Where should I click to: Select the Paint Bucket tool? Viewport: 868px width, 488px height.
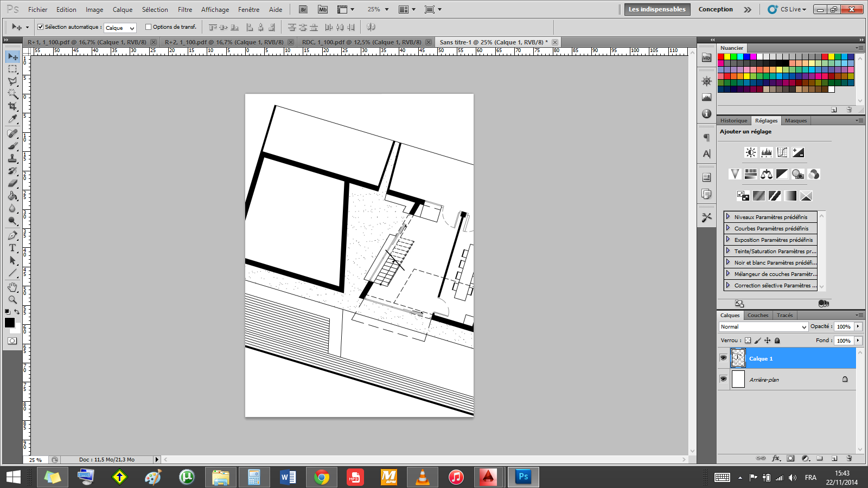[x=12, y=196]
